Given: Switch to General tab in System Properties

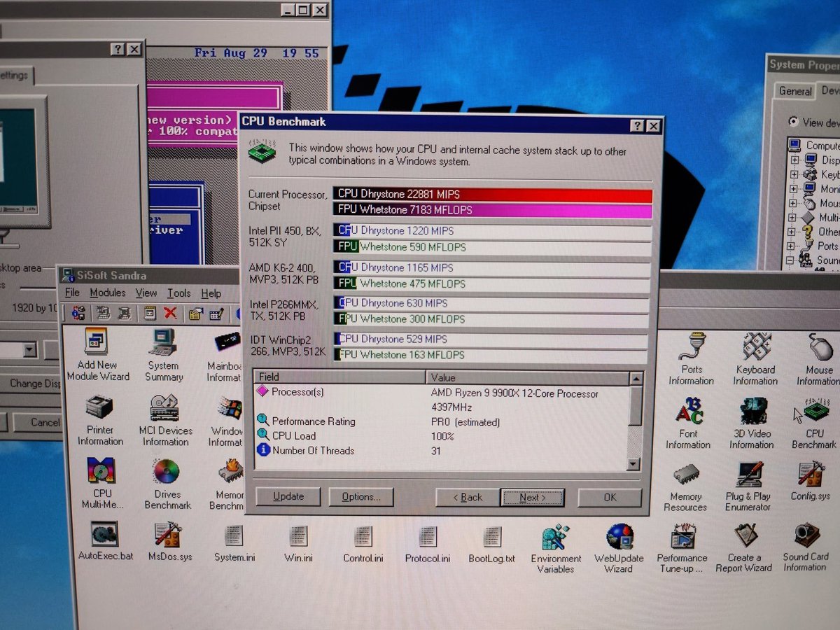Looking at the screenshot, I should coord(795,91).
